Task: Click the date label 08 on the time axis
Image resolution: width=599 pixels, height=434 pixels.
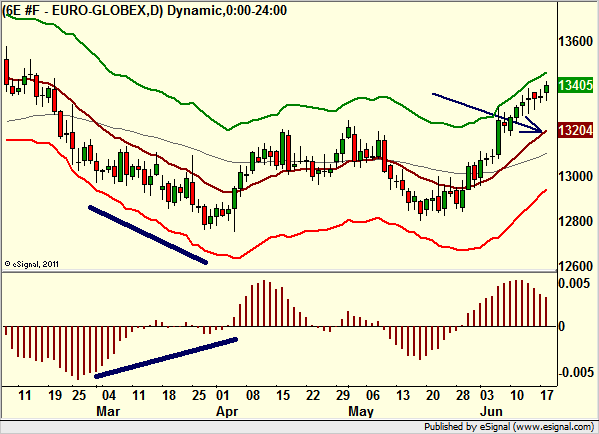Action: click(253, 395)
